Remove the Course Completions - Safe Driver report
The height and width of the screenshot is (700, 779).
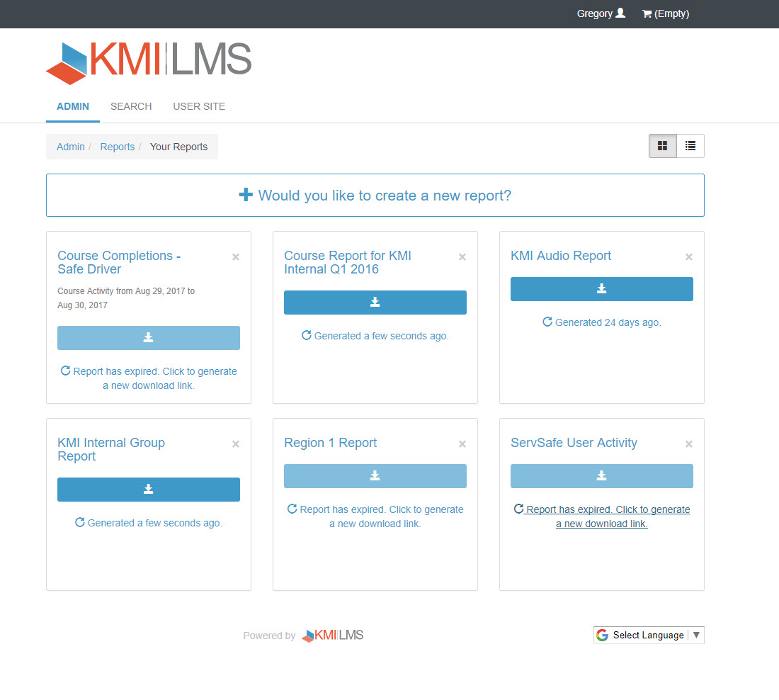pyautogui.click(x=236, y=257)
